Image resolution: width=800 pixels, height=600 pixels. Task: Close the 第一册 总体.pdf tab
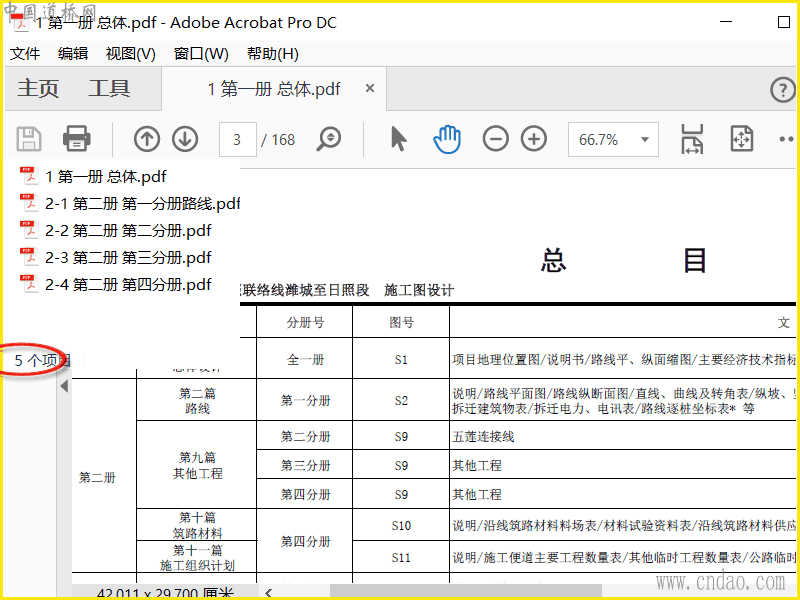point(370,88)
